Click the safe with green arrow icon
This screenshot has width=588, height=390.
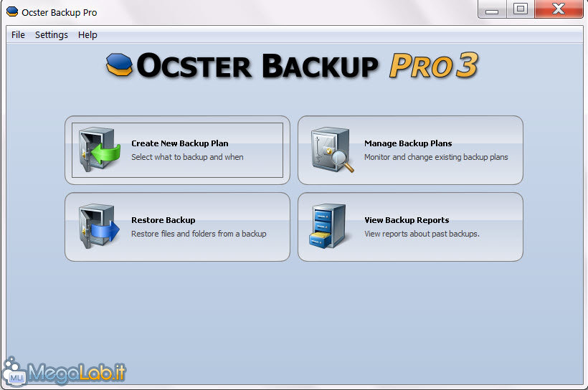[100, 150]
